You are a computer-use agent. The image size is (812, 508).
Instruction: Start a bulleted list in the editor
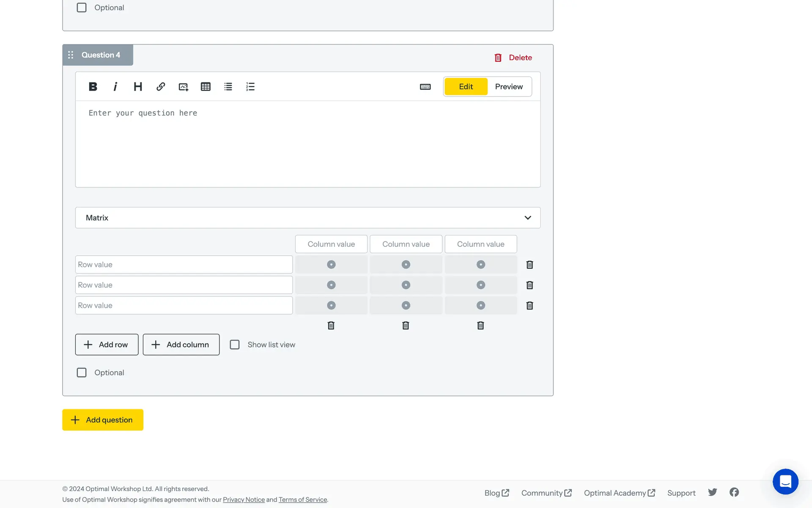coord(228,87)
